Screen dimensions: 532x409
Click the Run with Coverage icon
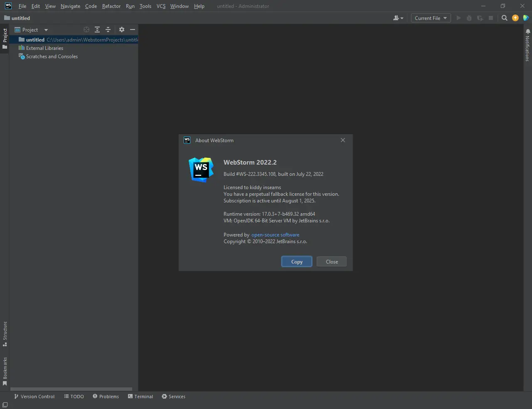pyautogui.click(x=480, y=18)
